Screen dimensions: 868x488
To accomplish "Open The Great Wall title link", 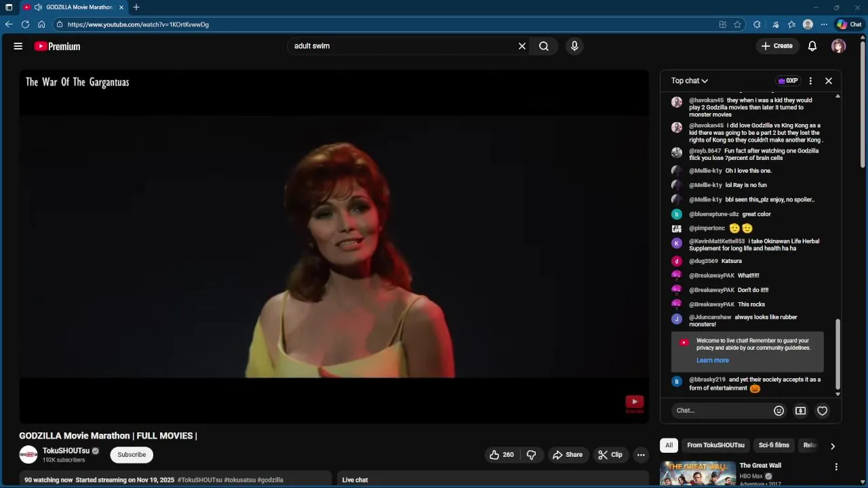I will [760, 466].
